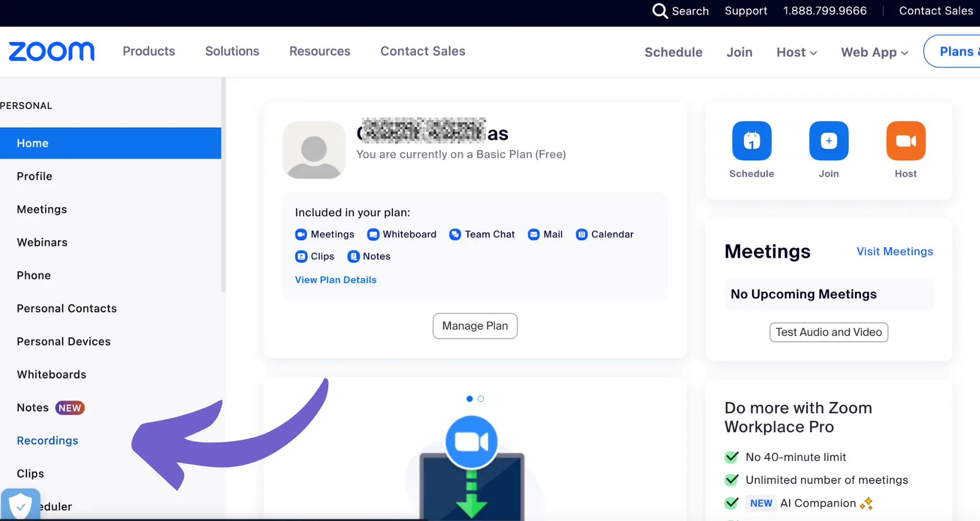Click the NEW badge beside Notes
980x521 pixels.
click(70, 408)
